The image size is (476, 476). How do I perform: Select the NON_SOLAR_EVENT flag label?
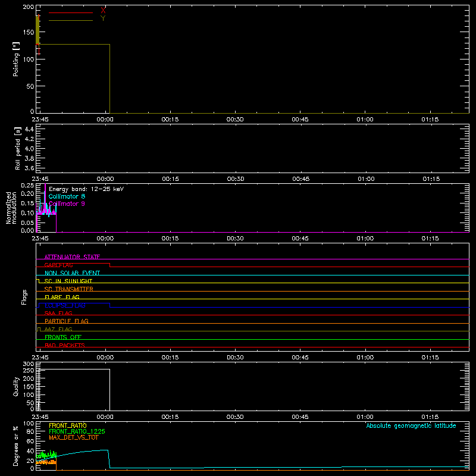(x=72, y=273)
